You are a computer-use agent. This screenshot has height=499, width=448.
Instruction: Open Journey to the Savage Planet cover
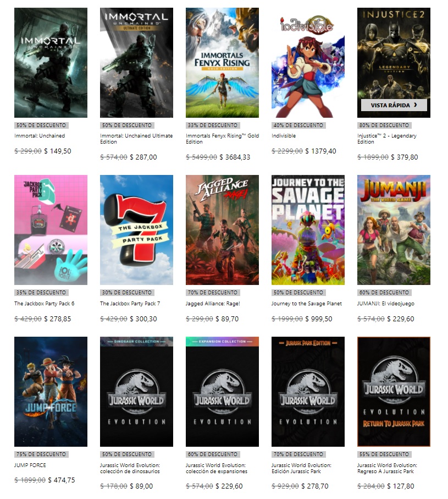click(308, 230)
